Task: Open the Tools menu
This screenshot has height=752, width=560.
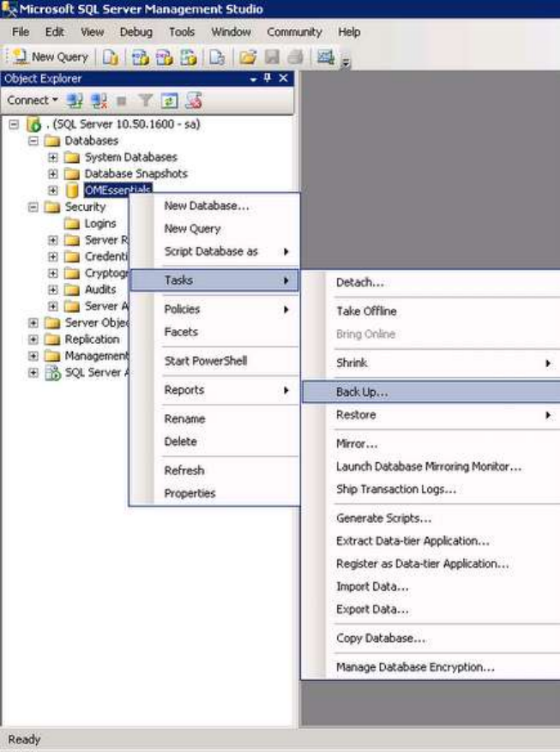Action: (182, 32)
